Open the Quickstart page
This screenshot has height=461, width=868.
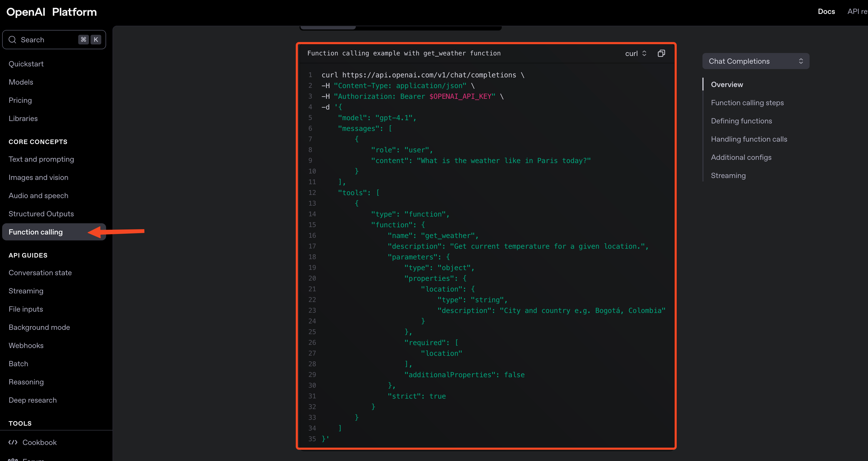[x=26, y=64]
